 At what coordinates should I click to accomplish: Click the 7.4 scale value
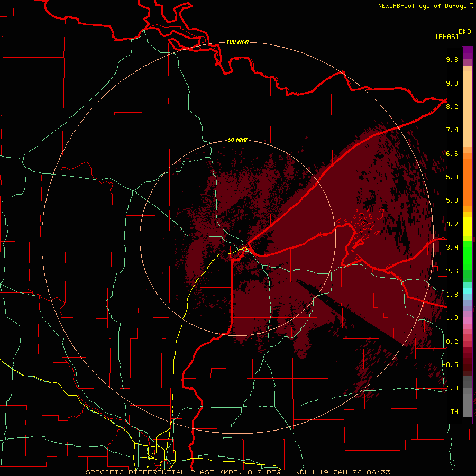tap(452, 130)
